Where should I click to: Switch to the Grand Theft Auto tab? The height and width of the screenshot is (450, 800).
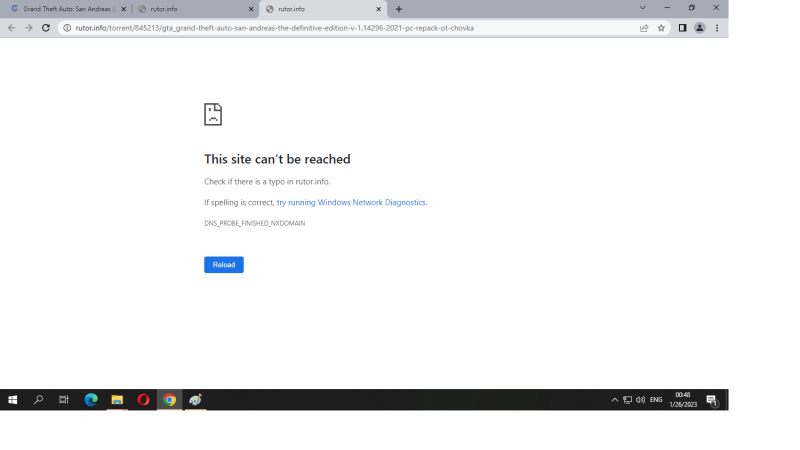66,9
